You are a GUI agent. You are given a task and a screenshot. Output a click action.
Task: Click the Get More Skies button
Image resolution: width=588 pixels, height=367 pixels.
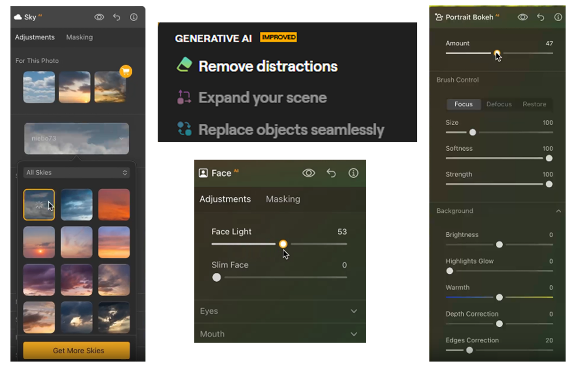tap(76, 351)
